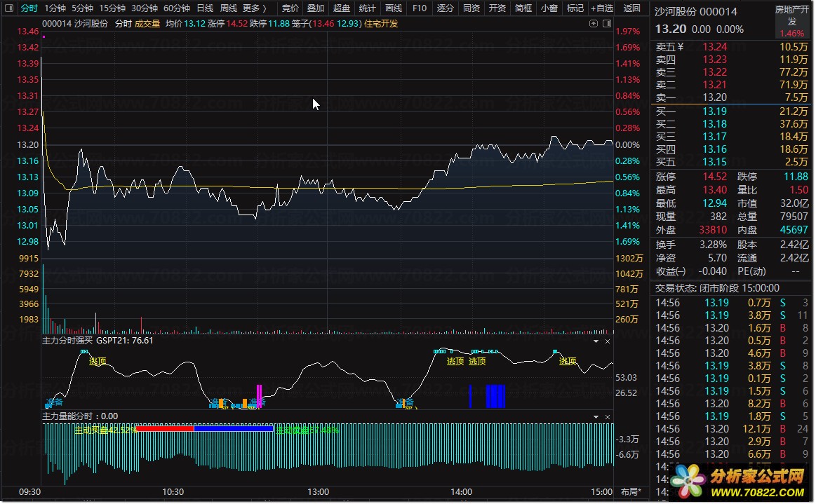Add stock via +自选 button
The width and height of the screenshot is (816, 504).
[x=602, y=8]
